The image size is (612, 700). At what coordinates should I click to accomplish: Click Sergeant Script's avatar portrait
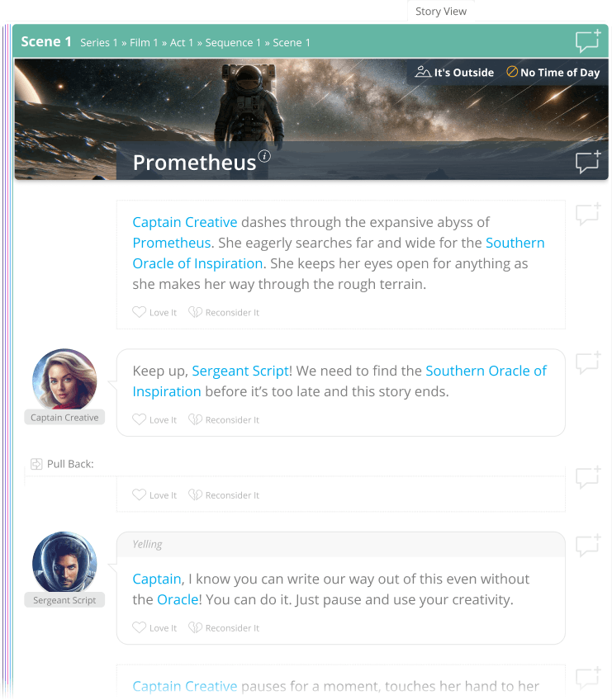tap(64, 563)
